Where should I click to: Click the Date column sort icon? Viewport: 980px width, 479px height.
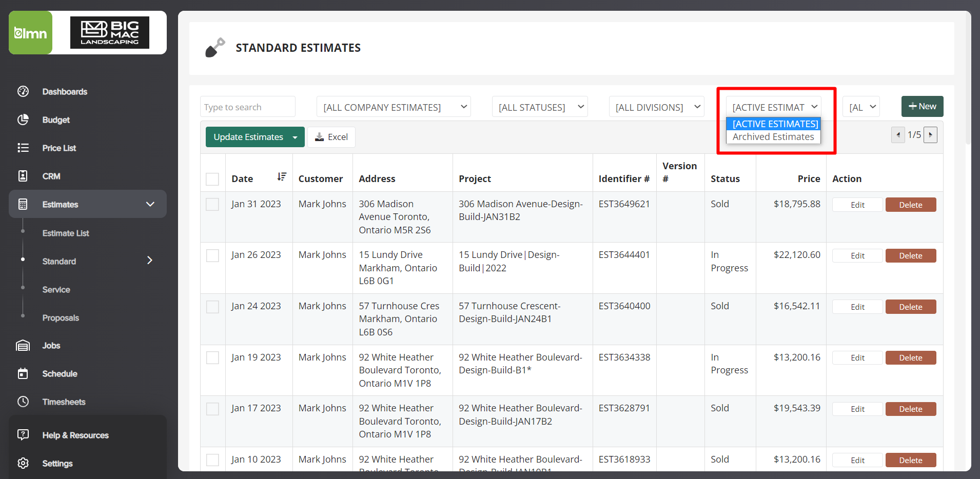click(282, 176)
